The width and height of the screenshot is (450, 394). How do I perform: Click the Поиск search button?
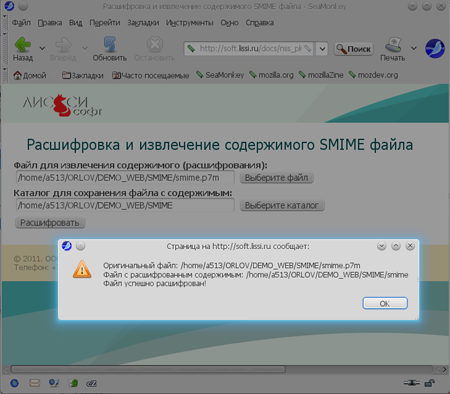coord(353,49)
